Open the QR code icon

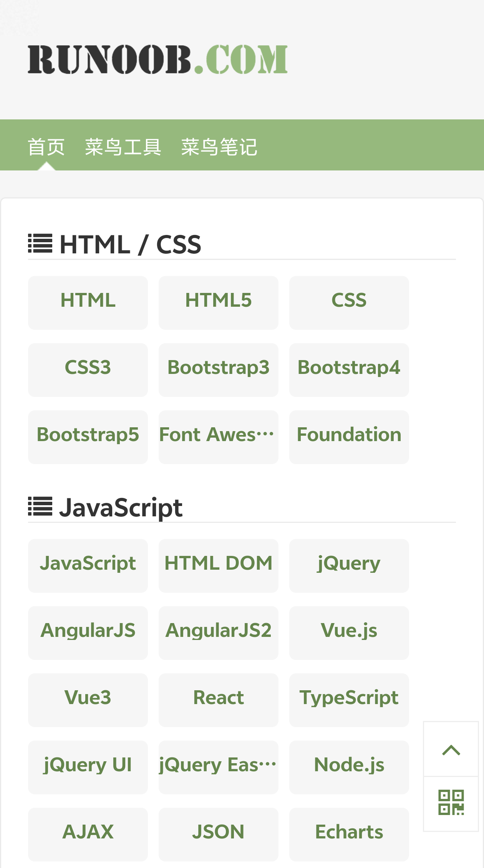(x=451, y=804)
